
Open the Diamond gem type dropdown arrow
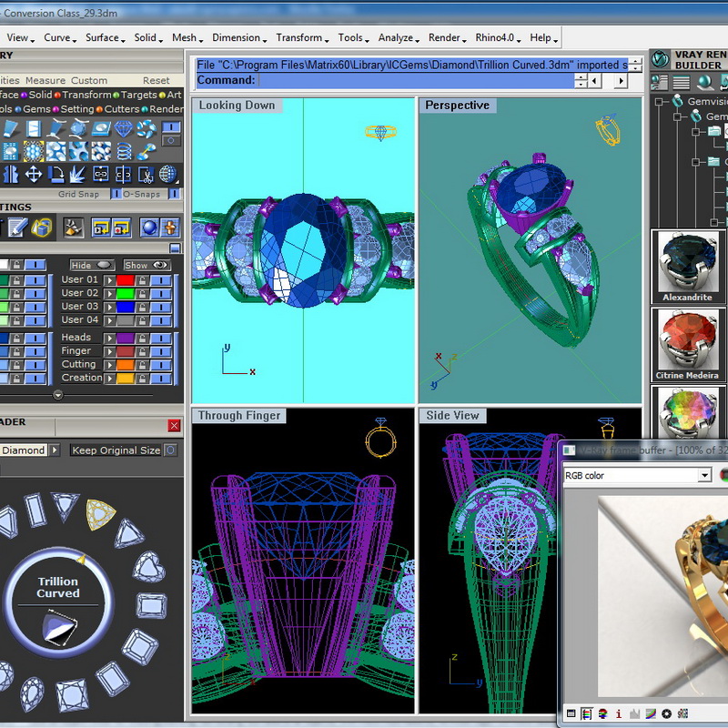(x=55, y=450)
